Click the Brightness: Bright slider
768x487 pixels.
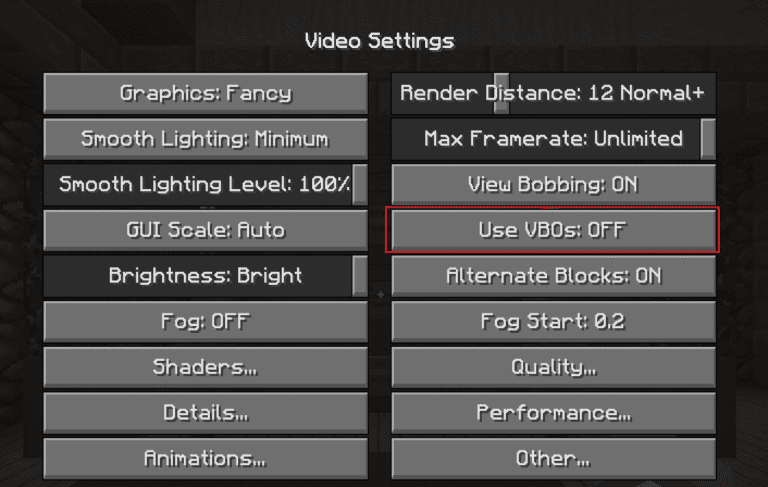(205, 276)
